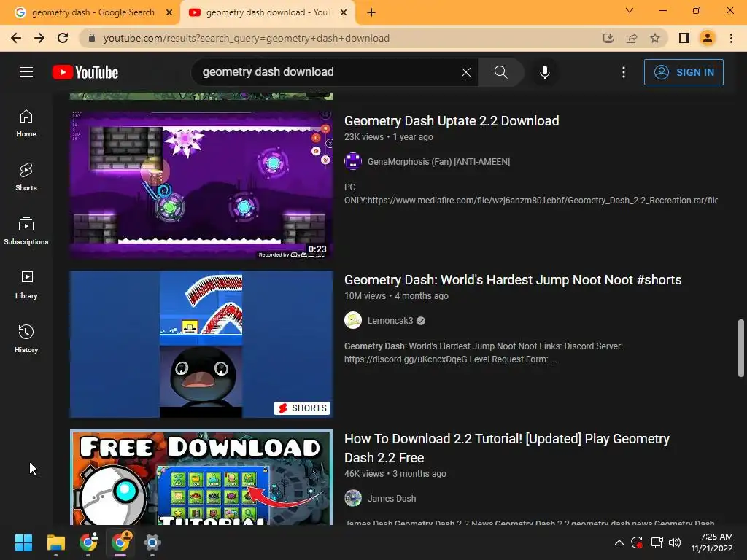Open Shorts in the sidebar
747x560 pixels.
click(26, 177)
